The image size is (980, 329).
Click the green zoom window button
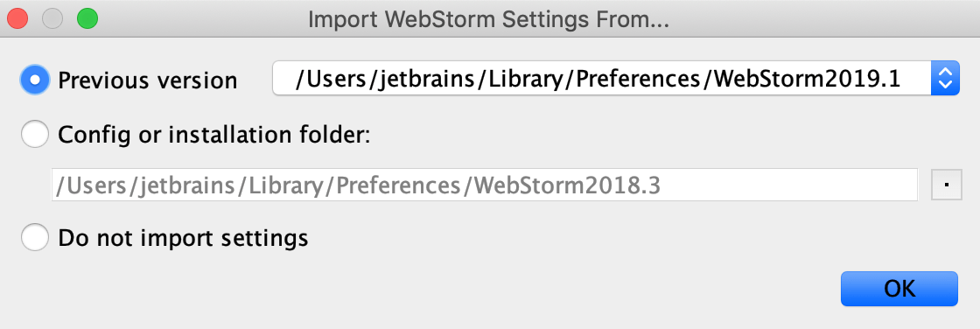point(87,18)
